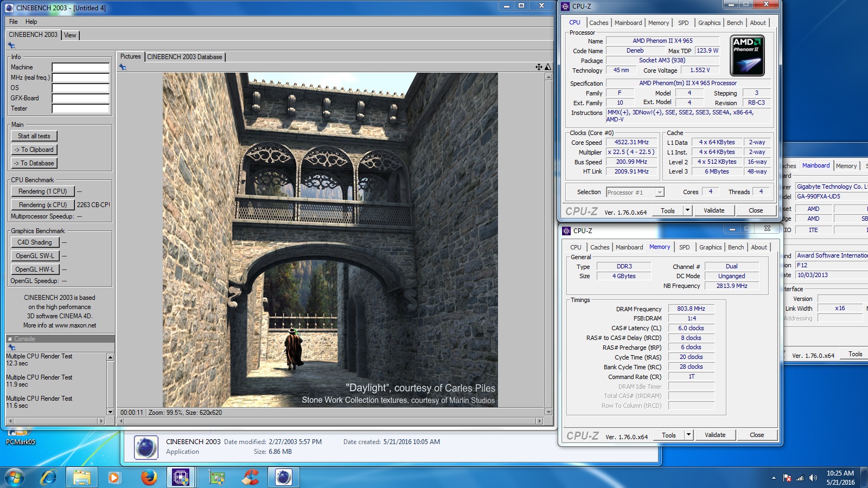Switch to CPU-Z on the taskbar
The width and height of the screenshot is (868, 488).
tap(181, 478)
